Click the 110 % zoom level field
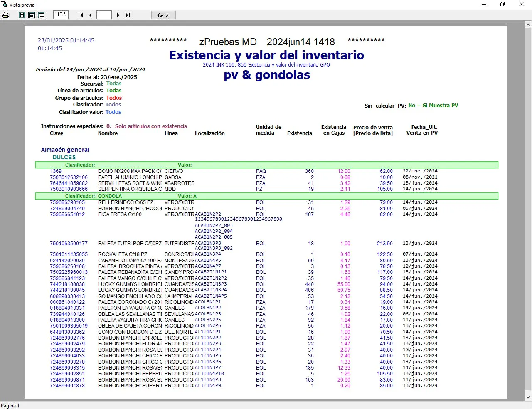 [x=61, y=15]
